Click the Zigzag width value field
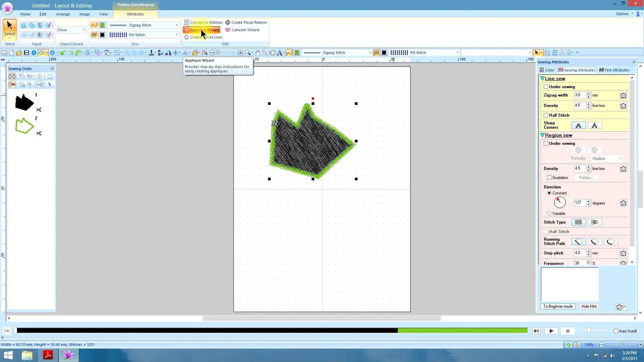644x362 pixels. point(580,95)
